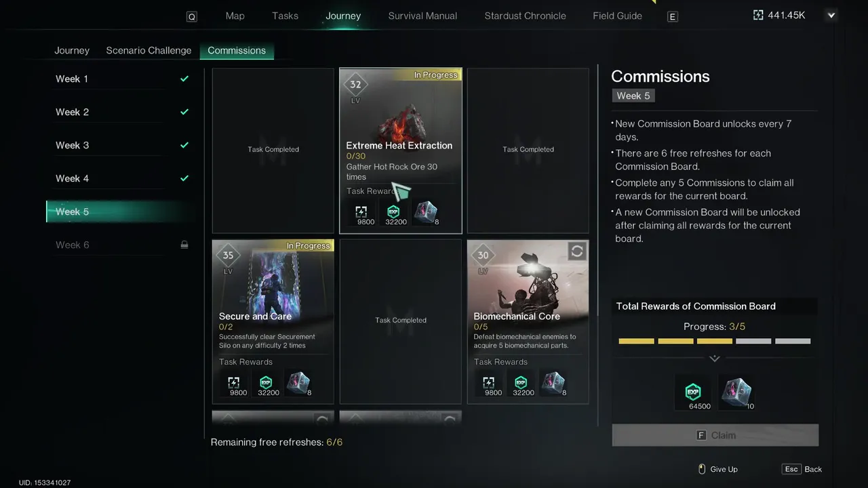
Task: Click the cube reward icon in Total Rewards
Action: 736,392
